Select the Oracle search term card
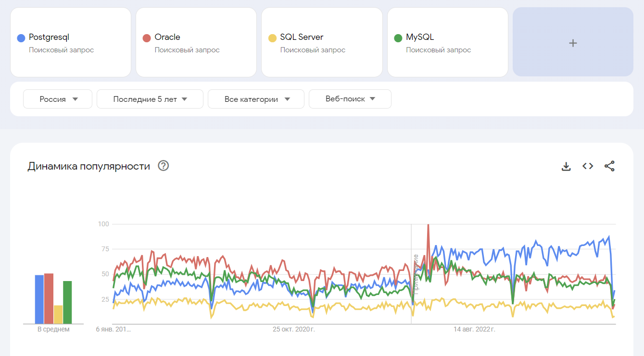644x356 pixels. point(196,43)
